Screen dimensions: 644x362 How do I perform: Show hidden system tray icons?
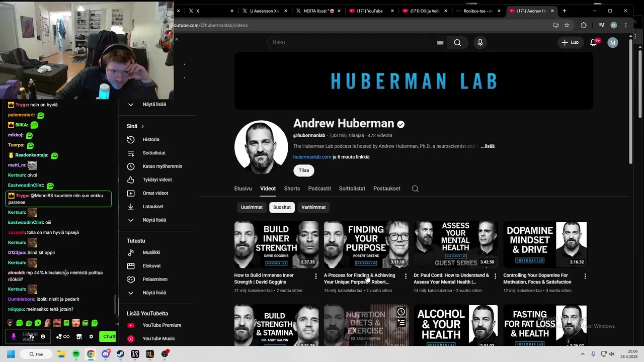pyautogui.click(x=583, y=354)
